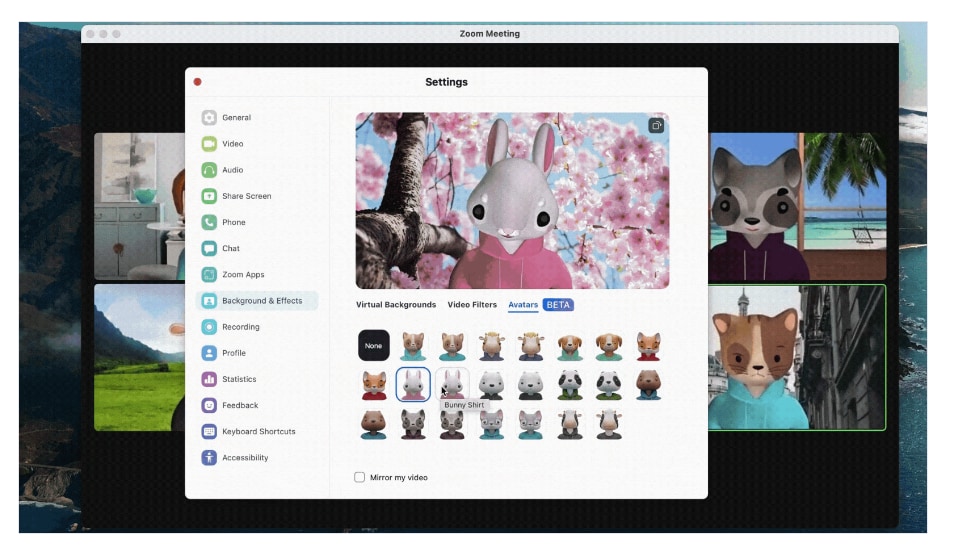970x556 pixels.
Task: Select gray kitten avatar in teal t-shirt
Action: tap(531, 424)
